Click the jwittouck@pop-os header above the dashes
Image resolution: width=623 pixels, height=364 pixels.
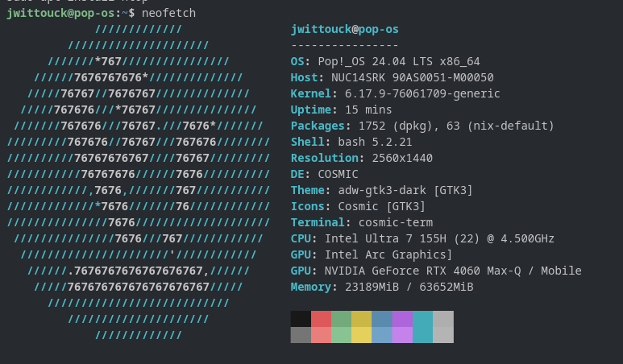coord(344,30)
